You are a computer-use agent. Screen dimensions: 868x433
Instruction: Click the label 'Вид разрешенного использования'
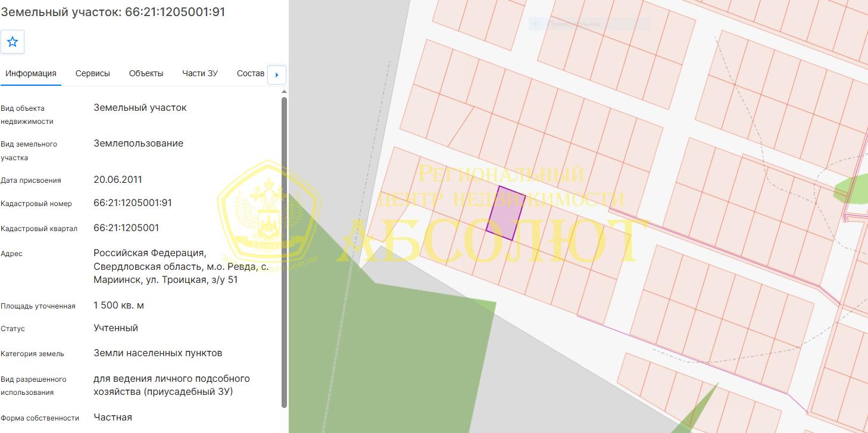pos(33,386)
